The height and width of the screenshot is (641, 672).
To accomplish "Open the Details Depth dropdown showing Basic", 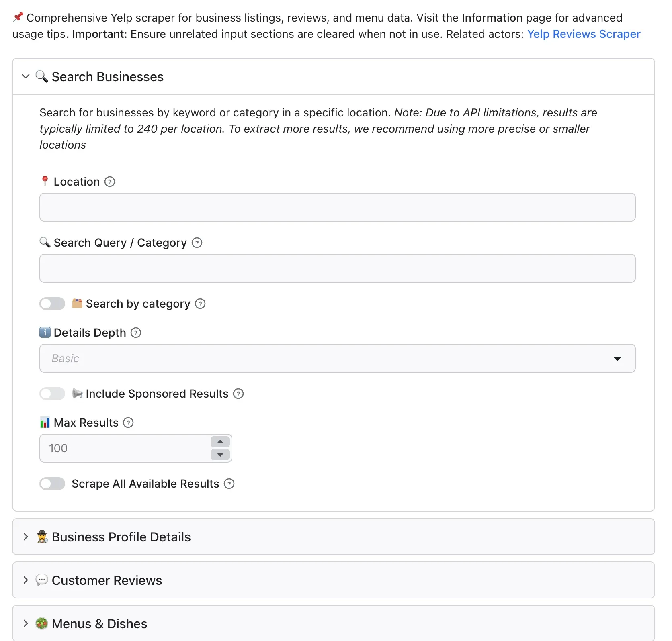I will (x=338, y=358).
